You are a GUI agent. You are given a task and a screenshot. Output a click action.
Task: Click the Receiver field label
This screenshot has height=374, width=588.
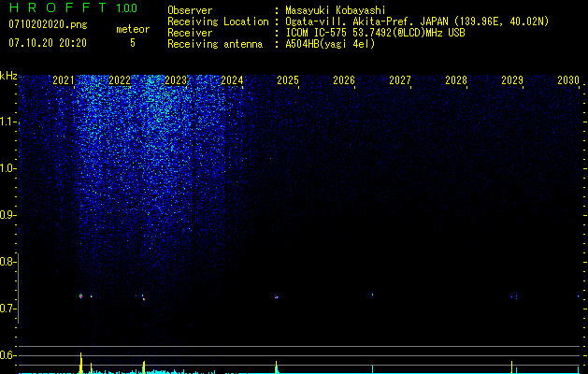click(190, 33)
